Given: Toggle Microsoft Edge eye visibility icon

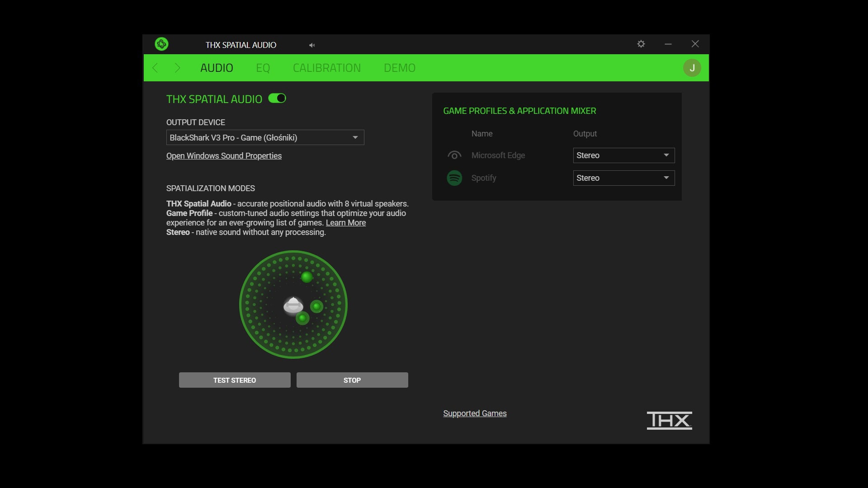Looking at the screenshot, I should pyautogui.click(x=454, y=155).
